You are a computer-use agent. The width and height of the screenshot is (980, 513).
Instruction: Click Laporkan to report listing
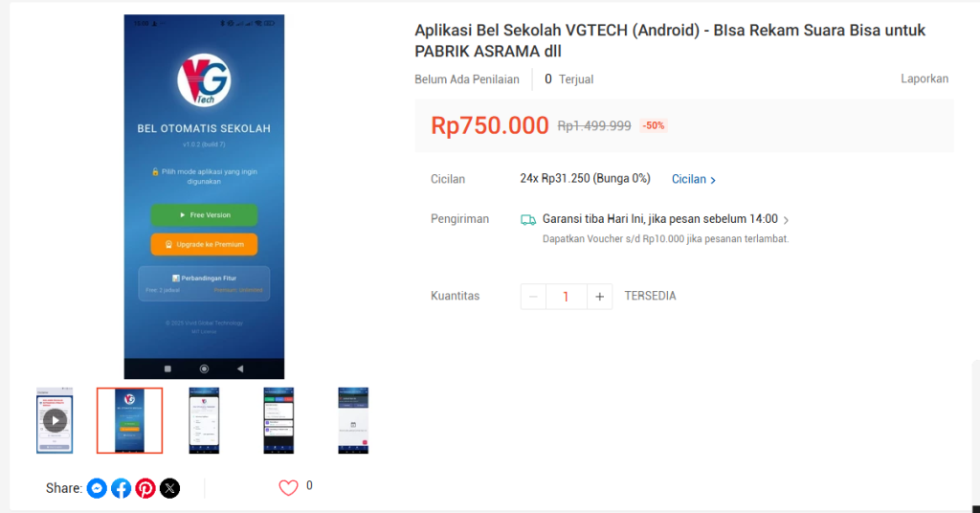(924, 78)
